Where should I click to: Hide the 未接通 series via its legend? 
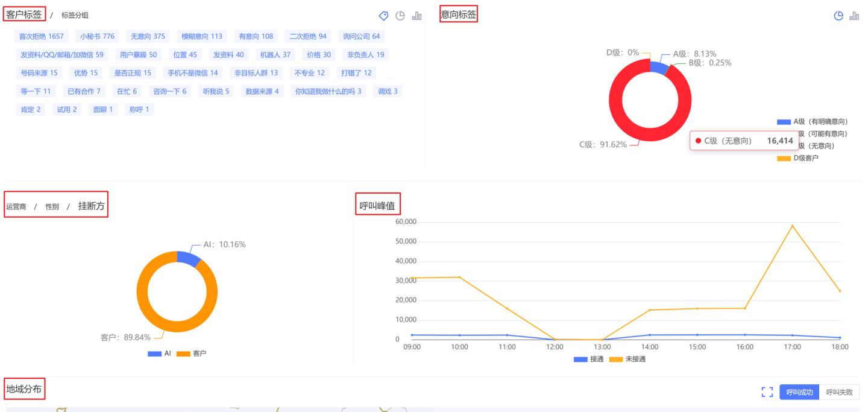coord(627,359)
